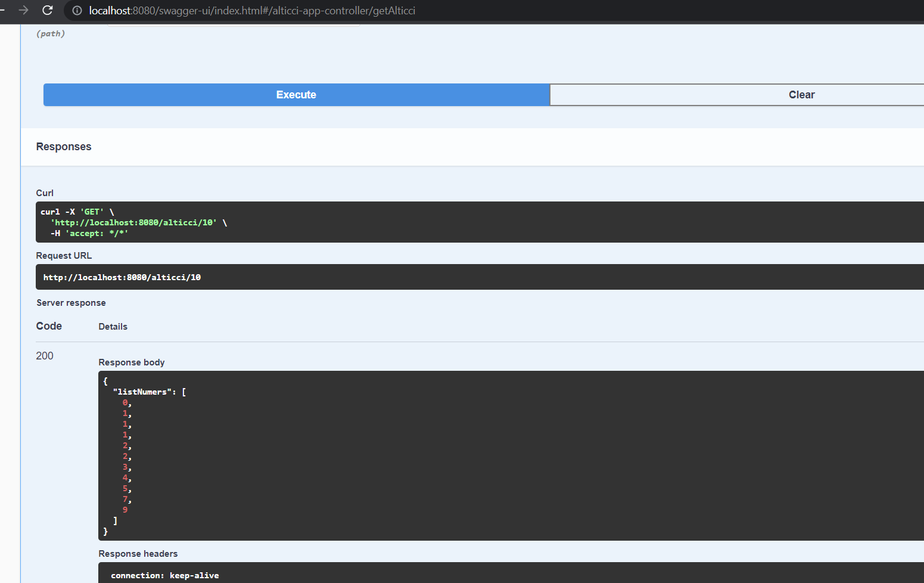This screenshot has height=583, width=924.
Task: Select the connection: keep-alive header line
Action: 164,575
